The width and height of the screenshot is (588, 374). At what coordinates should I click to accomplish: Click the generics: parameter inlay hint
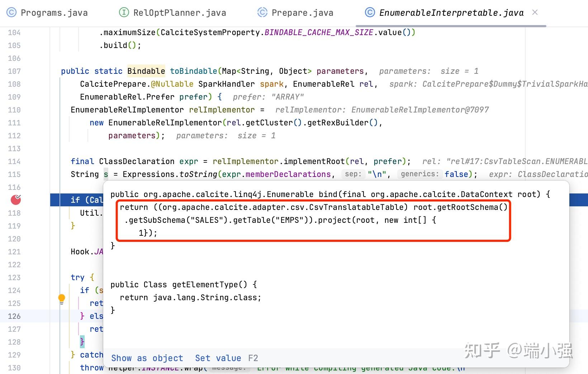[420, 174]
